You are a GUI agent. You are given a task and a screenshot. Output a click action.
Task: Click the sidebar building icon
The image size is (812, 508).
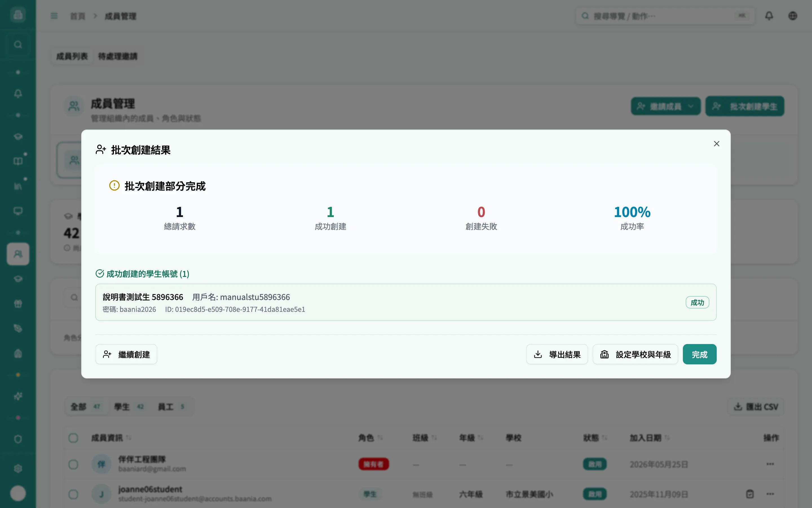pos(18,353)
